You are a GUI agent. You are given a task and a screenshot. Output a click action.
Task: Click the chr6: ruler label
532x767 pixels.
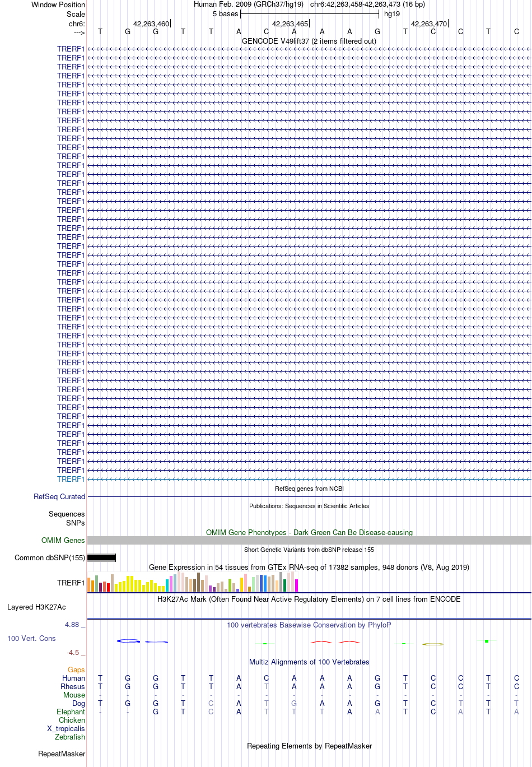[x=77, y=24]
